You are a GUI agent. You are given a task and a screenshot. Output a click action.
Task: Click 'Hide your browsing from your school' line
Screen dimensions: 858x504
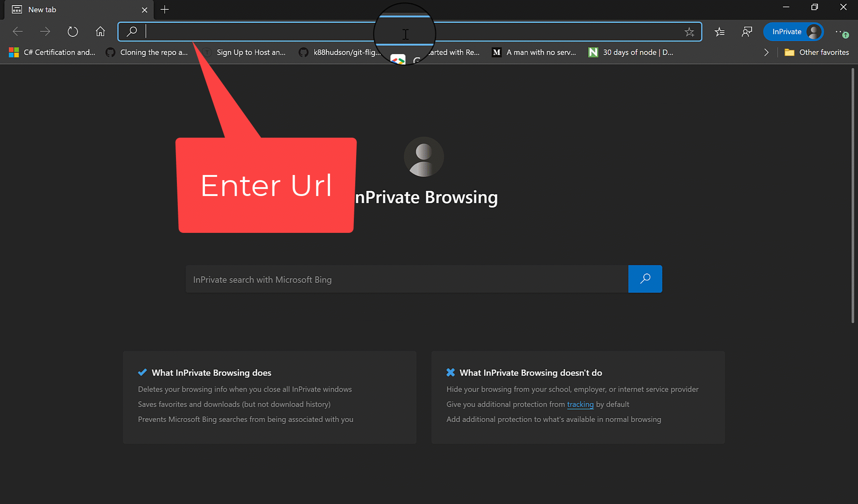click(x=572, y=389)
